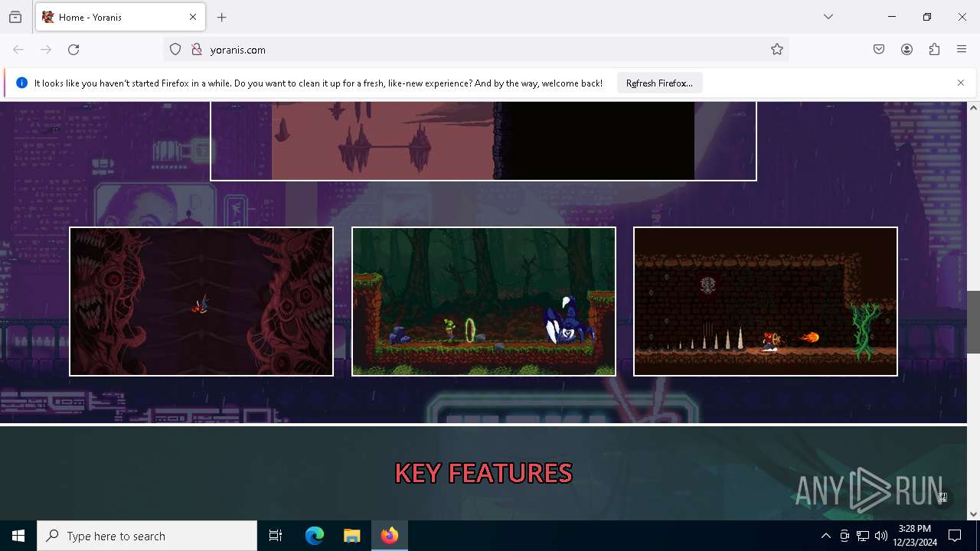
Task: Click the meet now tray icon
Action: point(844,536)
